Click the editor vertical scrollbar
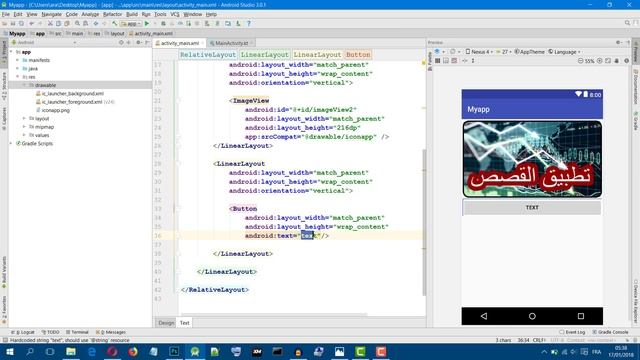The image size is (640, 360). pos(424,222)
